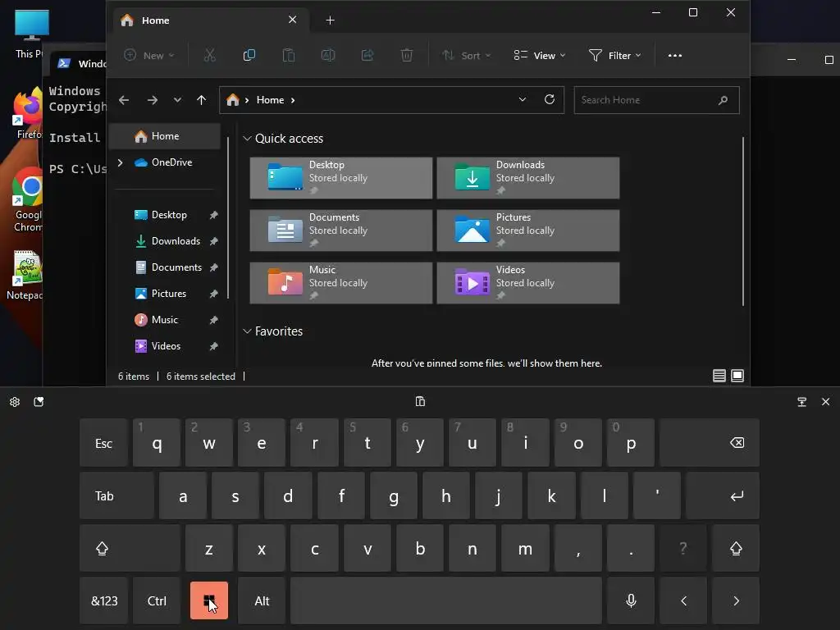Viewport: 840px width, 630px height.
Task: Tap the spacebar key
Action: point(446,600)
